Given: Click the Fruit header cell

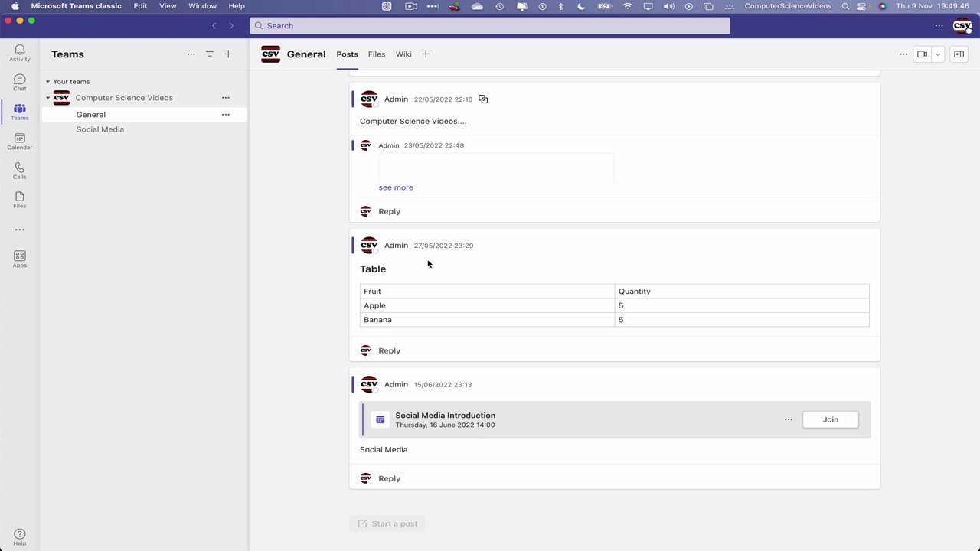Looking at the screenshot, I should coord(487,292).
